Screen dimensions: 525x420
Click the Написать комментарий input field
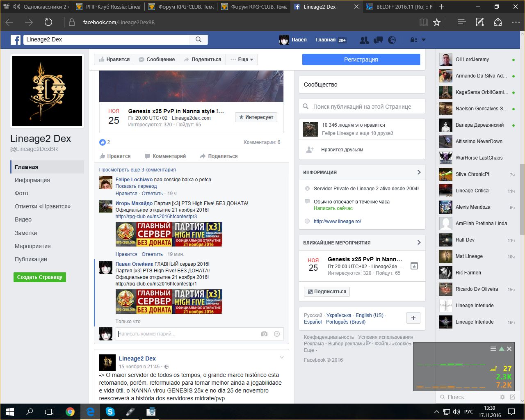[x=187, y=334]
